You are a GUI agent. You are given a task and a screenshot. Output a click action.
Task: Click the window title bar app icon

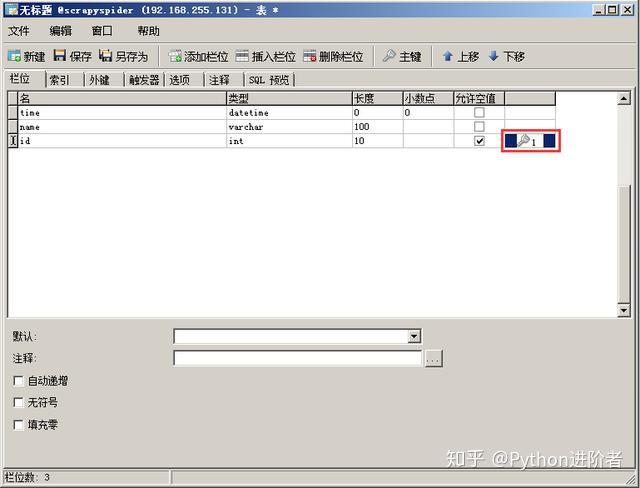(x=11, y=10)
